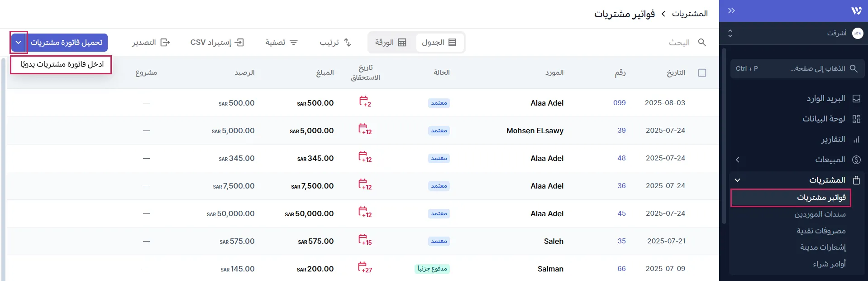Click the search magnifier icon in toolbar
Screen dimensions: 868x281
pyautogui.click(x=702, y=42)
